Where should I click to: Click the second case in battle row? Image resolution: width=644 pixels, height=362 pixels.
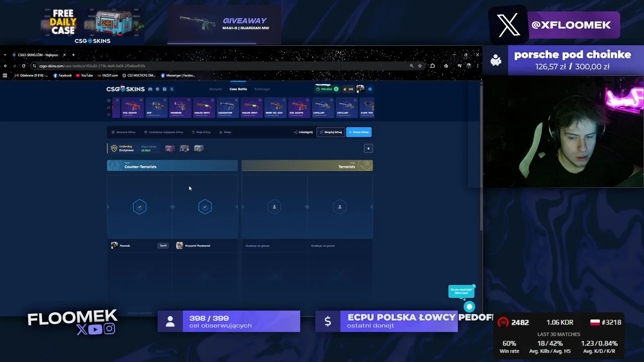point(184,148)
